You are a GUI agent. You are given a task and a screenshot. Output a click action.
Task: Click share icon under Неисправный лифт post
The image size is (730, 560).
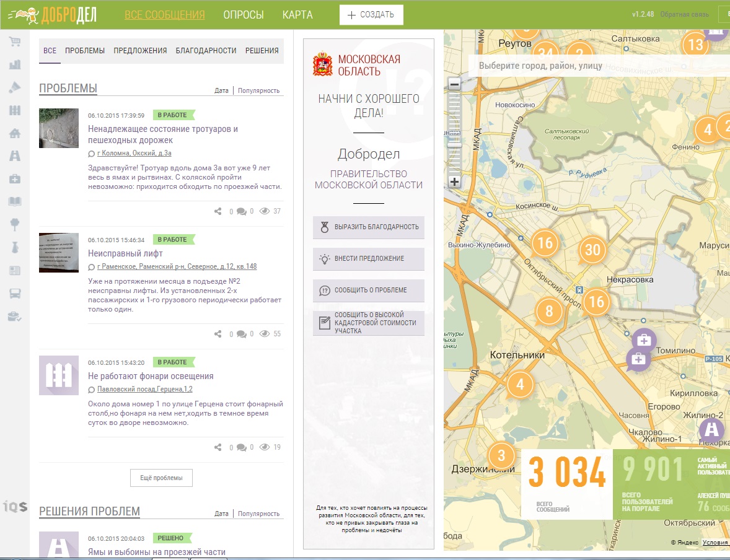(x=218, y=334)
